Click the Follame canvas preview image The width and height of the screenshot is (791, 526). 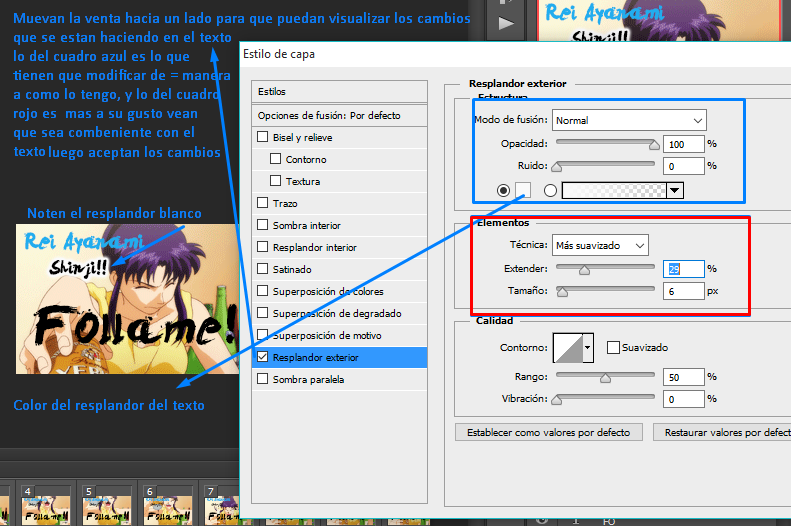click(x=127, y=299)
